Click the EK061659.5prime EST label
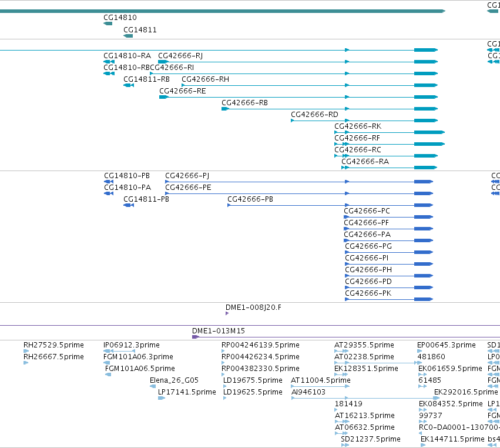Viewport: 500px width, 448px height. click(x=450, y=369)
